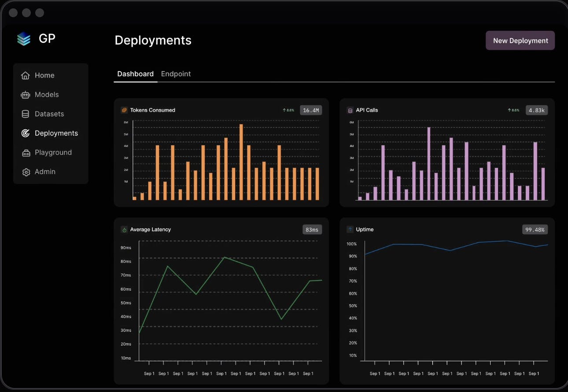Click the Uptime arrow icon
The height and width of the screenshot is (392, 568).
pyautogui.click(x=350, y=229)
